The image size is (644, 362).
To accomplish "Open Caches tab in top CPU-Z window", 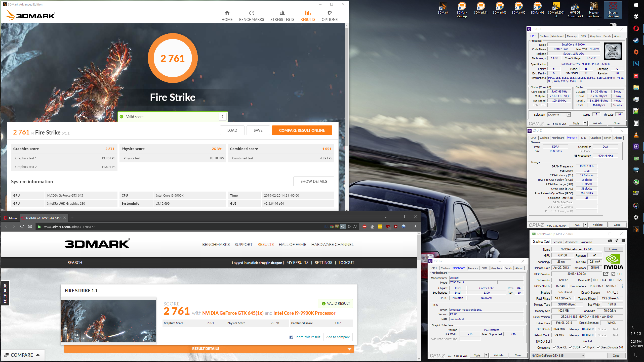I will pos(544,36).
